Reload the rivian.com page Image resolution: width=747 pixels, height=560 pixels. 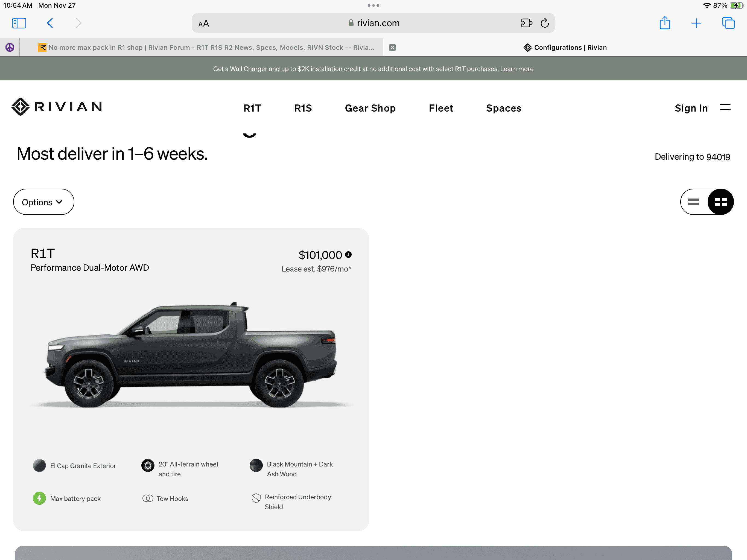pos(545,23)
